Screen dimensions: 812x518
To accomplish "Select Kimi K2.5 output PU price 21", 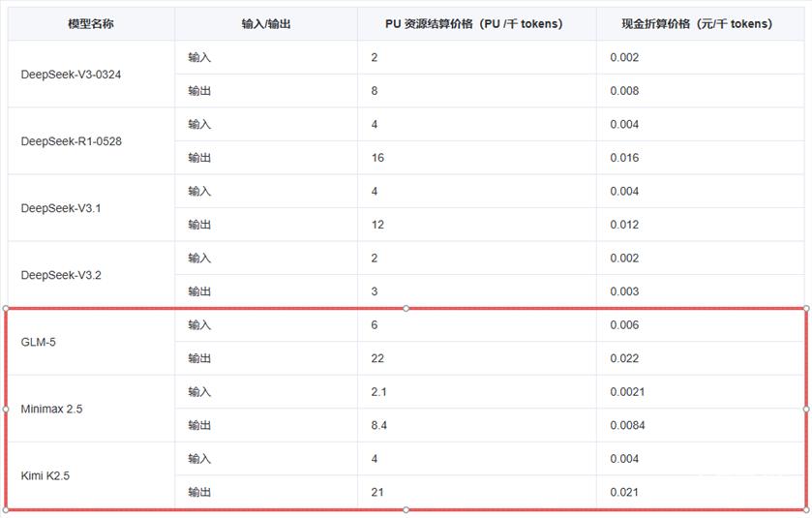I will pyautogui.click(x=377, y=492).
